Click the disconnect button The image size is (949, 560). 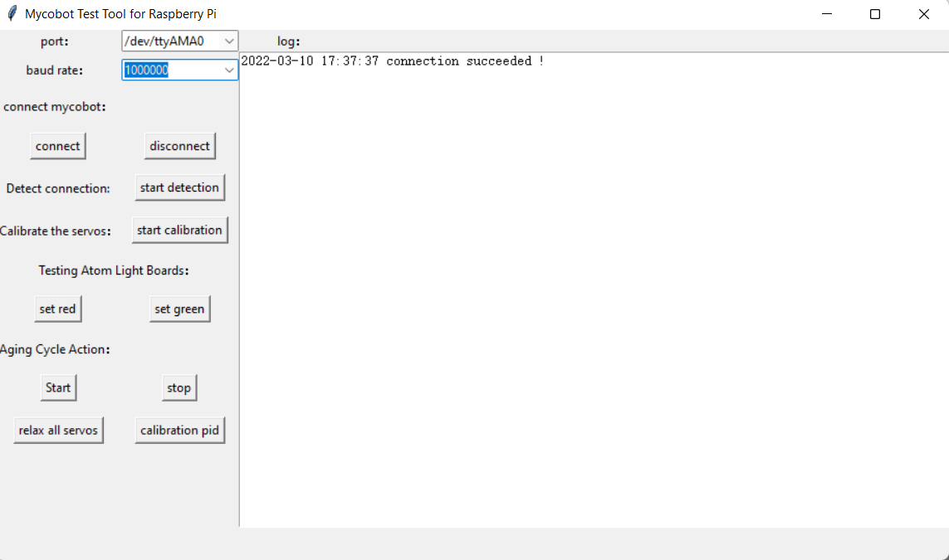click(x=179, y=146)
